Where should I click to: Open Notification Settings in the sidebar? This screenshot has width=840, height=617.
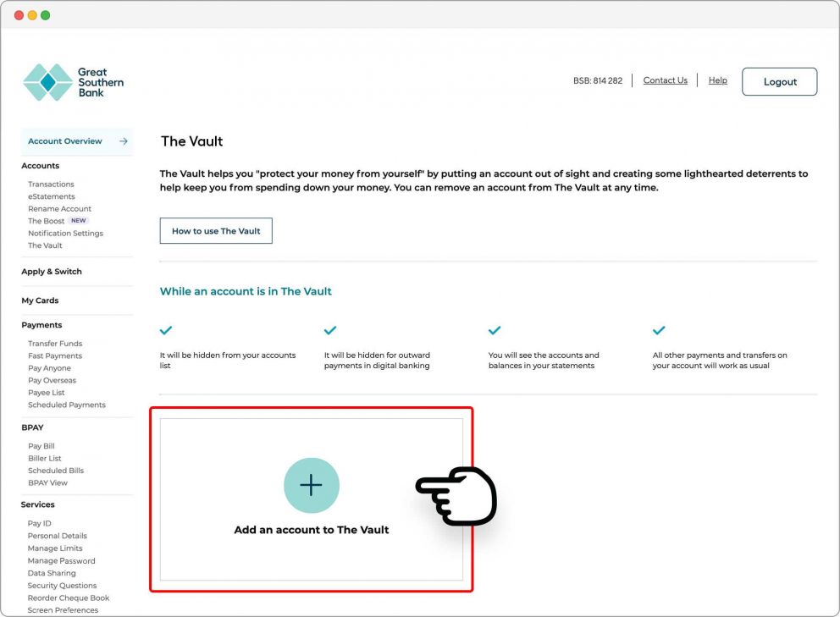65,234
